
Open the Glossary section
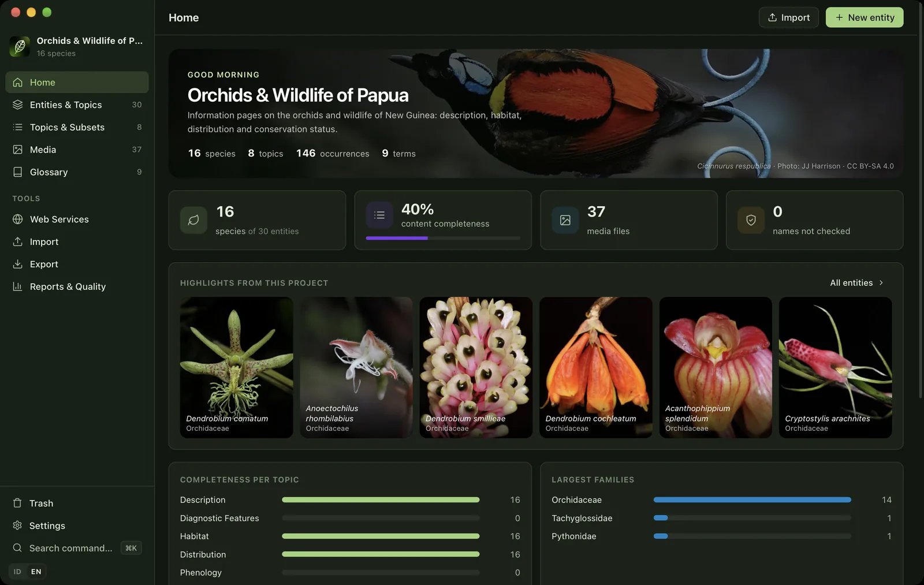(x=77, y=172)
